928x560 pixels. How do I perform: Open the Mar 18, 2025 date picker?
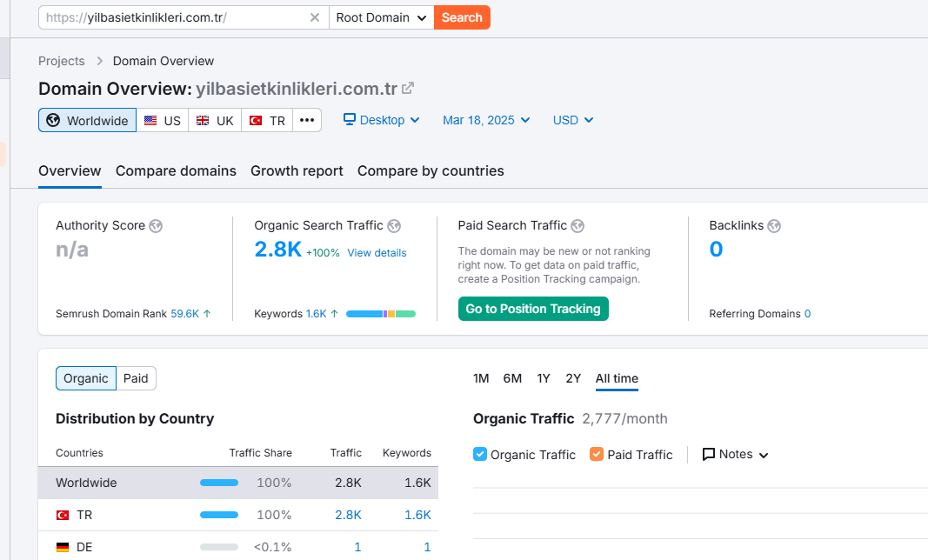click(486, 120)
